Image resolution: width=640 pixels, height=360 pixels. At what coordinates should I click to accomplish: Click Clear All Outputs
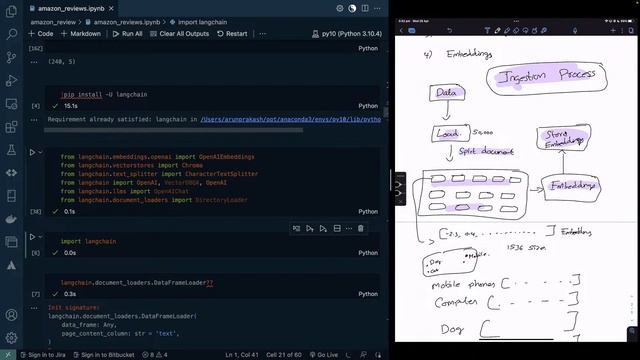tap(180, 34)
